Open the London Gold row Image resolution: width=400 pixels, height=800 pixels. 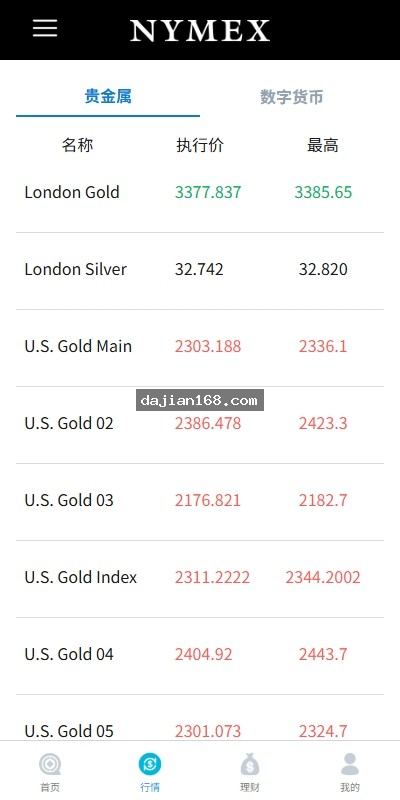pos(200,193)
